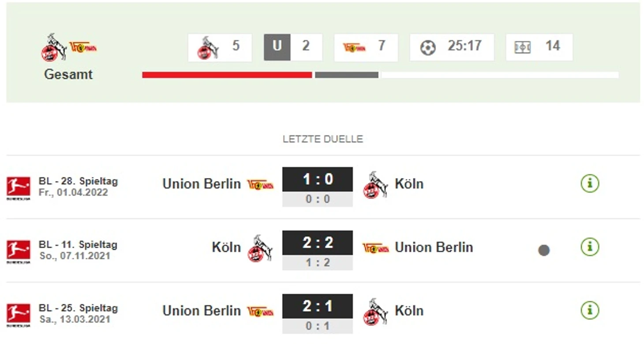This screenshot has width=644, height=344.
Task: Open the 2 : 1 score result
Action: click(318, 306)
